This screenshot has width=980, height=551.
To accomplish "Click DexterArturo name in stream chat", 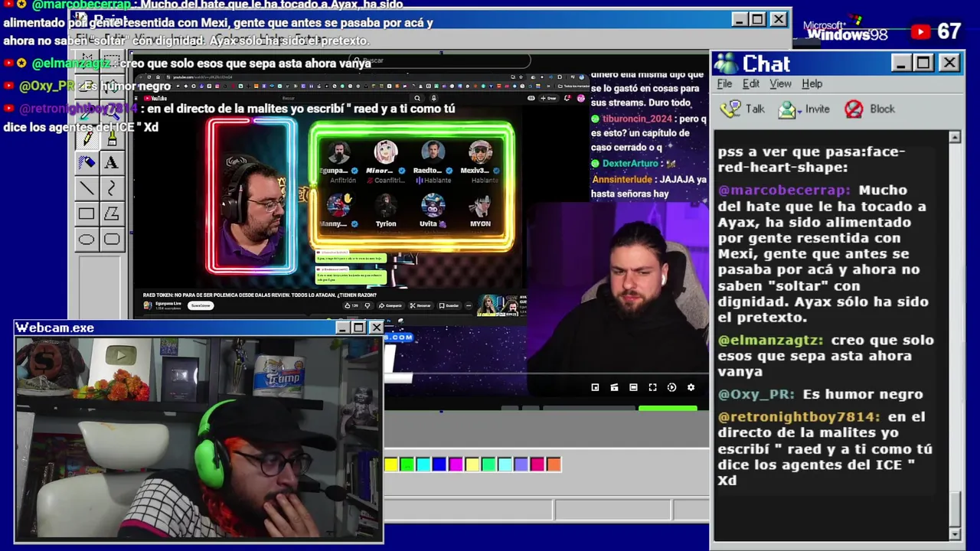I will coord(630,163).
